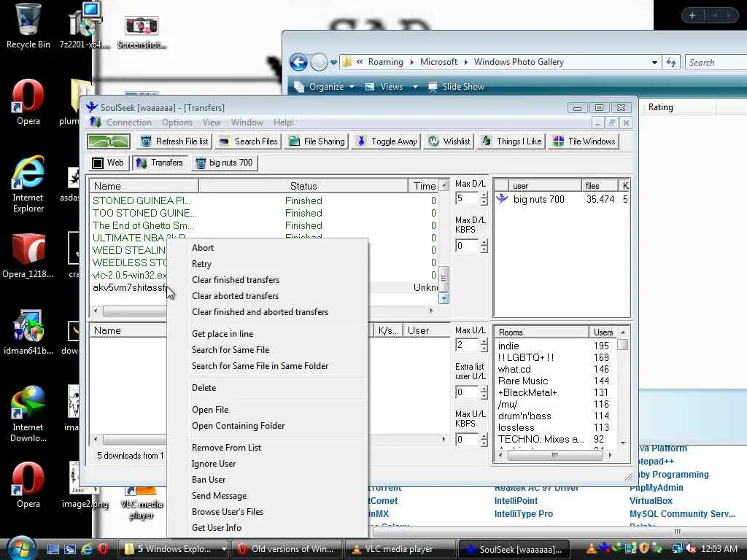Select Clear aborted transfers

[268, 296]
